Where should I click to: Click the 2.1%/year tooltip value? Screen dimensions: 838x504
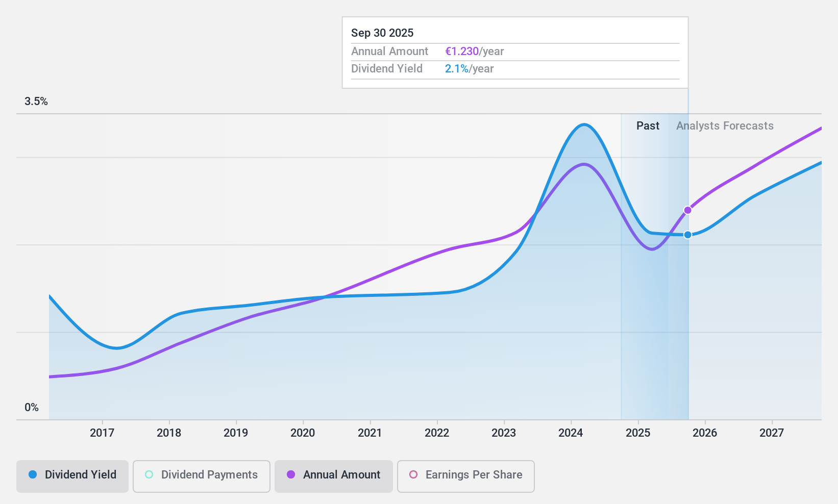pos(470,69)
